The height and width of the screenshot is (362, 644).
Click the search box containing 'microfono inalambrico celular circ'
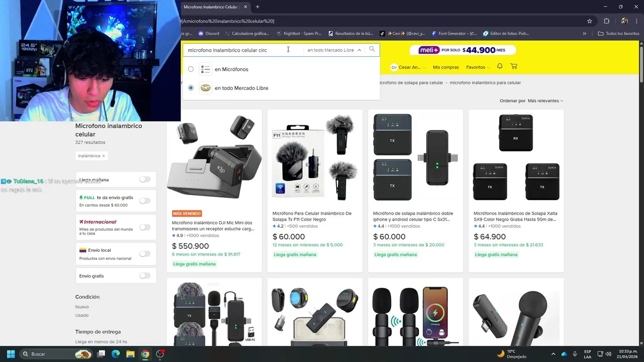pyautogui.click(x=244, y=50)
